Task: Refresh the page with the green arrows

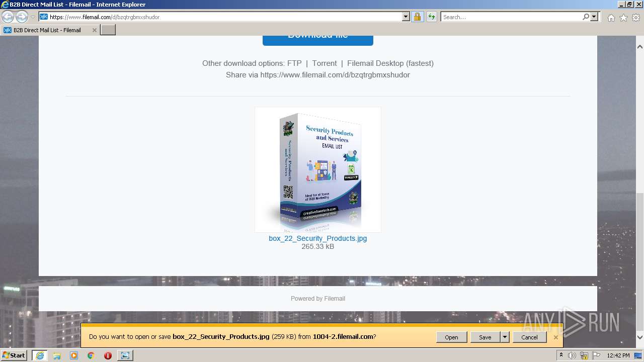Action: point(431,17)
